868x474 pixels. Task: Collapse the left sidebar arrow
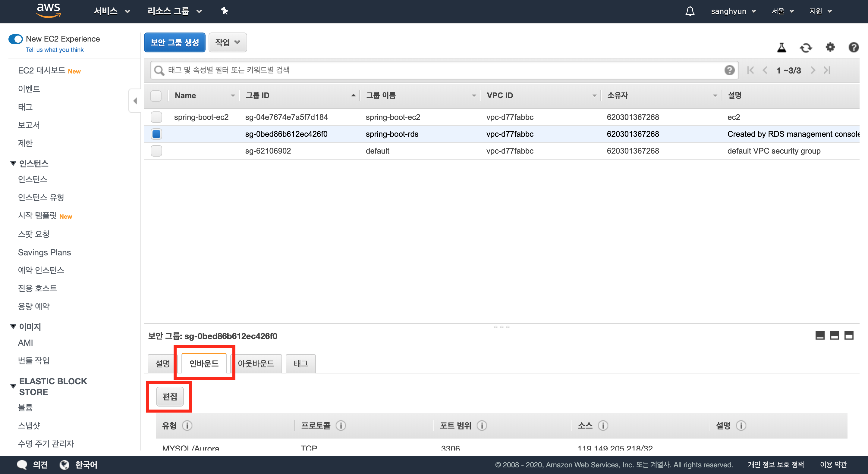pos(135,101)
